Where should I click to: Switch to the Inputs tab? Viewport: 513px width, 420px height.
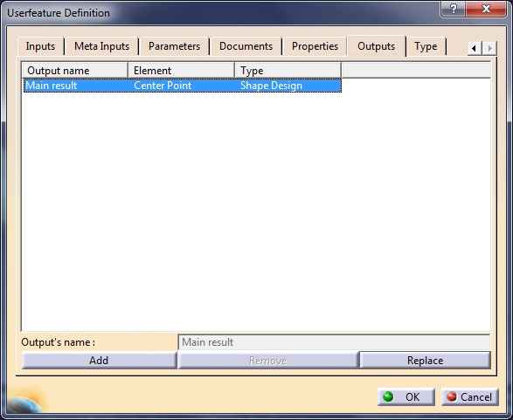(40, 46)
